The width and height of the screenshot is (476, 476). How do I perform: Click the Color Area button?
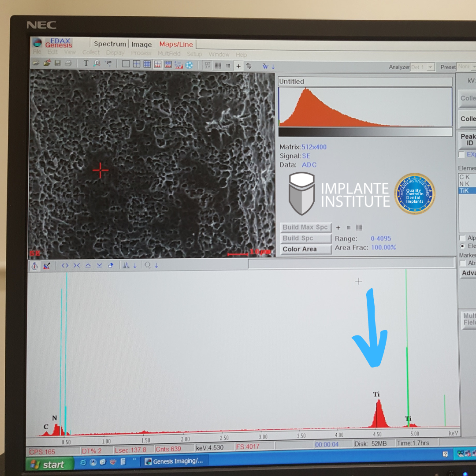305,249
